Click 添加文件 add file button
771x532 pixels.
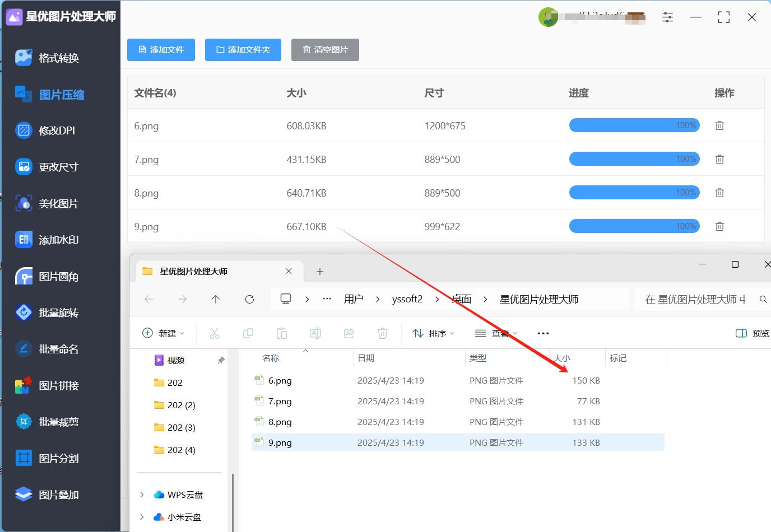click(161, 50)
